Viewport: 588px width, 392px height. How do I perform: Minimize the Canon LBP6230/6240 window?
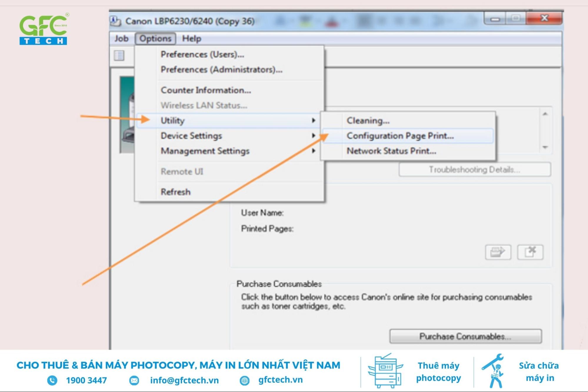point(495,19)
